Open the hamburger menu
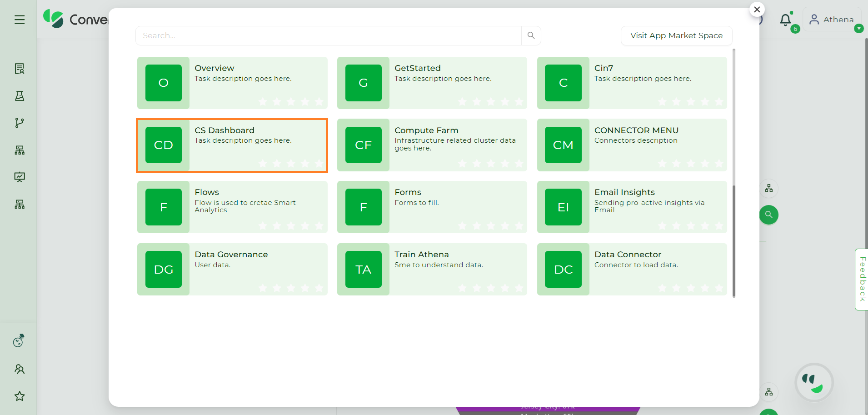Viewport: 868px width, 415px height. (x=20, y=20)
